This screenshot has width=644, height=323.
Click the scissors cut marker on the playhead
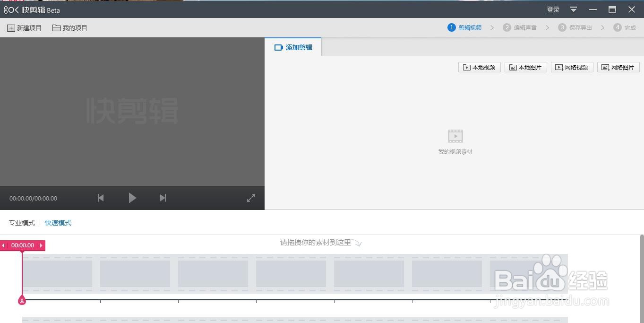coord(22,300)
